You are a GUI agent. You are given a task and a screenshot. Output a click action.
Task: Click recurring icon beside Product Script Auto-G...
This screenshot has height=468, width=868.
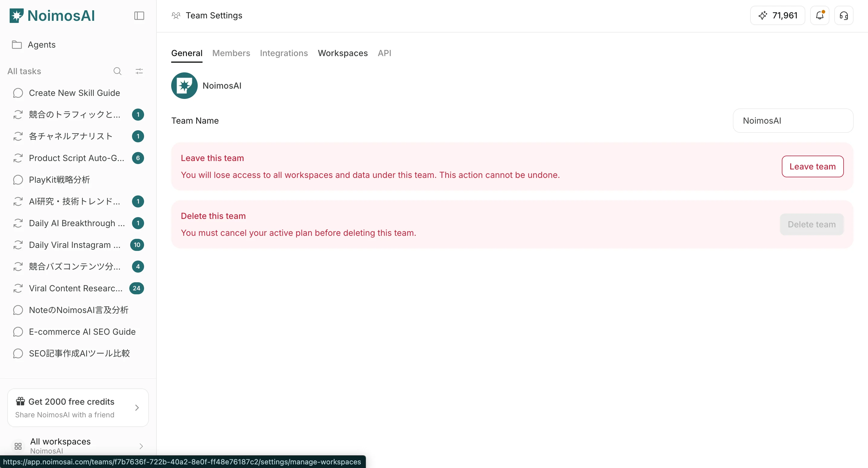(18, 158)
